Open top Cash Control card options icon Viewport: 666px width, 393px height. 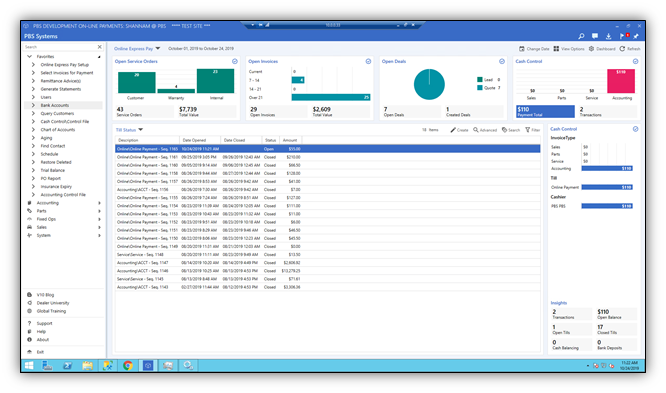point(635,62)
